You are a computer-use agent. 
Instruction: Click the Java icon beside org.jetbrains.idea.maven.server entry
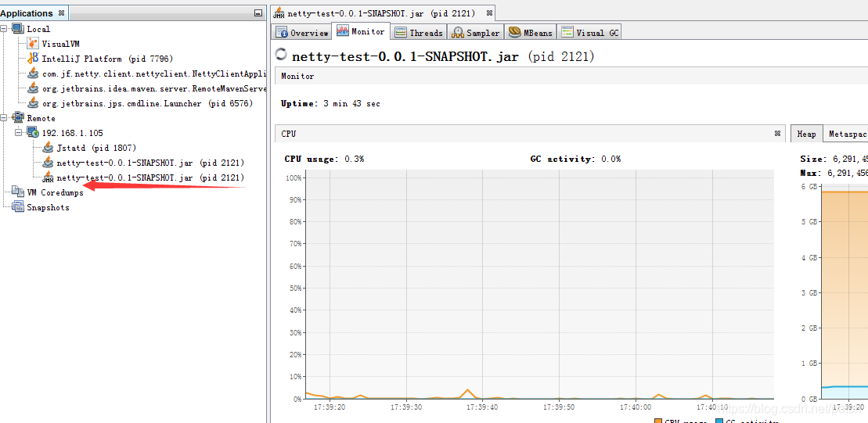click(x=33, y=88)
